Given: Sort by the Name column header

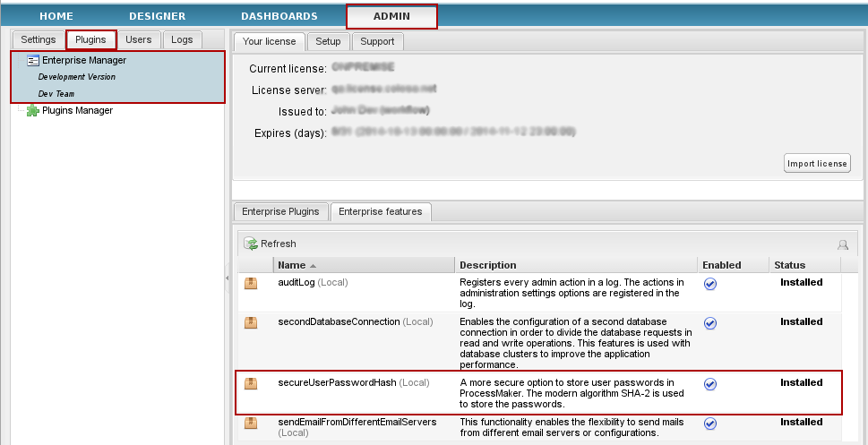Looking at the screenshot, I should [292, 265].
